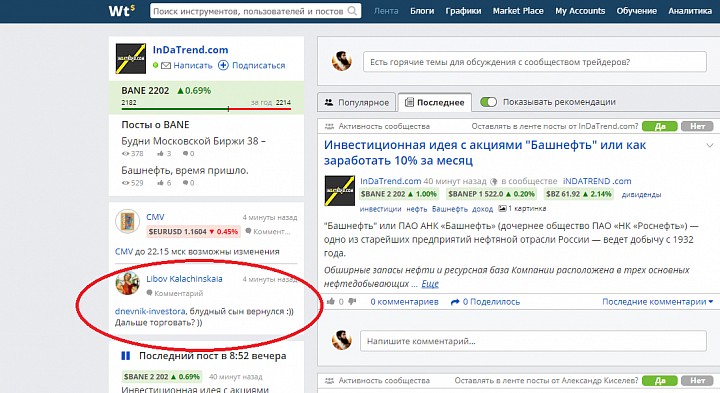This screenshot has width=720, height=393.
Task: Click the hot topics discussion input field
Action: 534,62
